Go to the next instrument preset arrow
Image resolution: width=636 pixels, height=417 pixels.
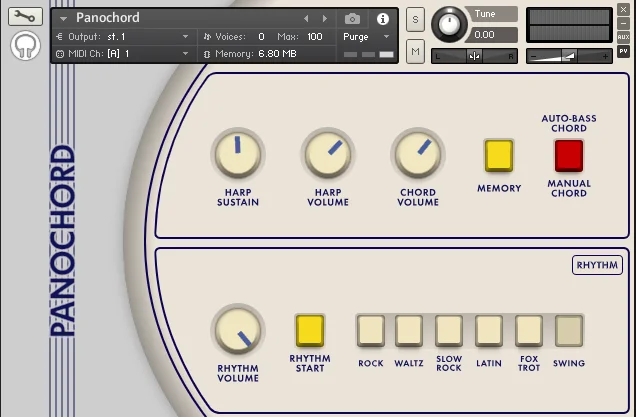(324, 19)
